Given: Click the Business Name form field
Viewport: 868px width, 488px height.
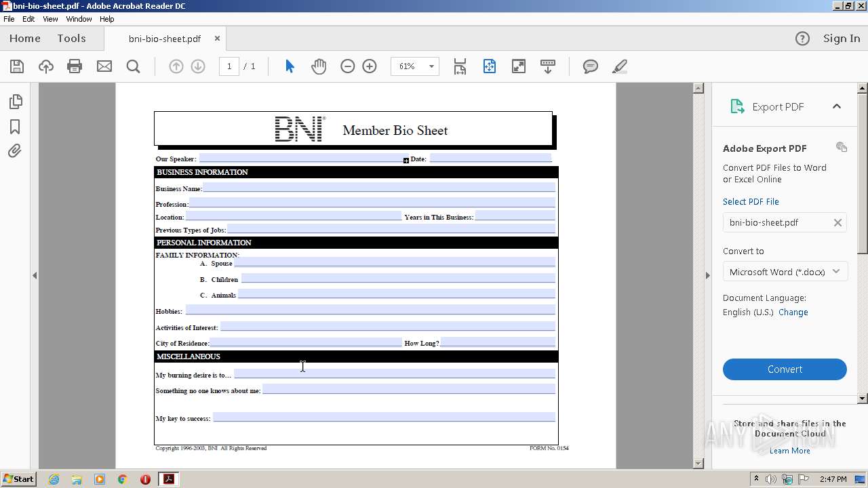Looking at the screenshot, I should click(379, 187).
